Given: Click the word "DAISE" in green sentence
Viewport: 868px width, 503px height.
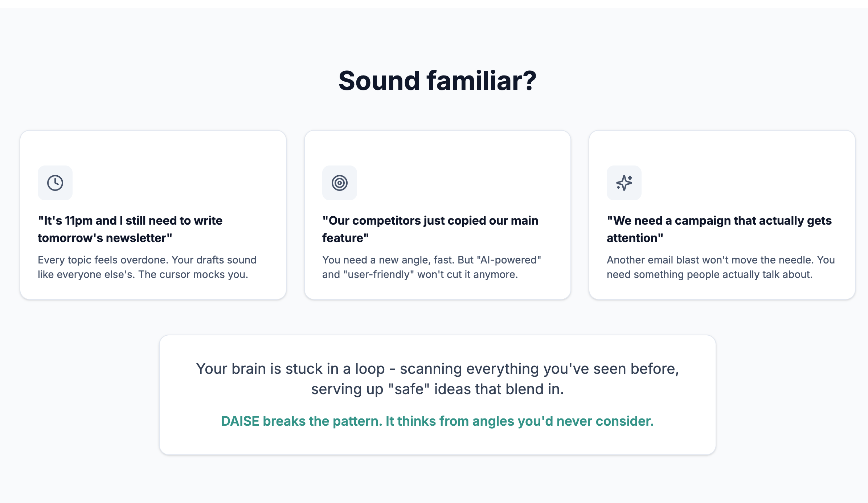Looking at the screenshot, I should pyautogui.click(x=240, y=421).
